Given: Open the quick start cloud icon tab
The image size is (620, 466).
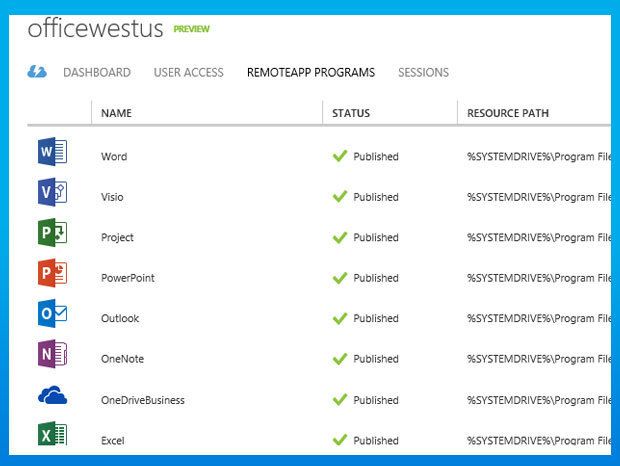Looking at the screenshot, I should pyautogui.click(x=37, y=72).
